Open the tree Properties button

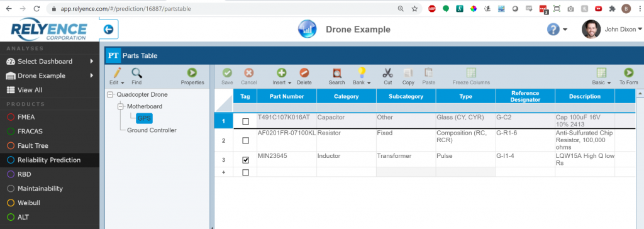tap(192, 73)
